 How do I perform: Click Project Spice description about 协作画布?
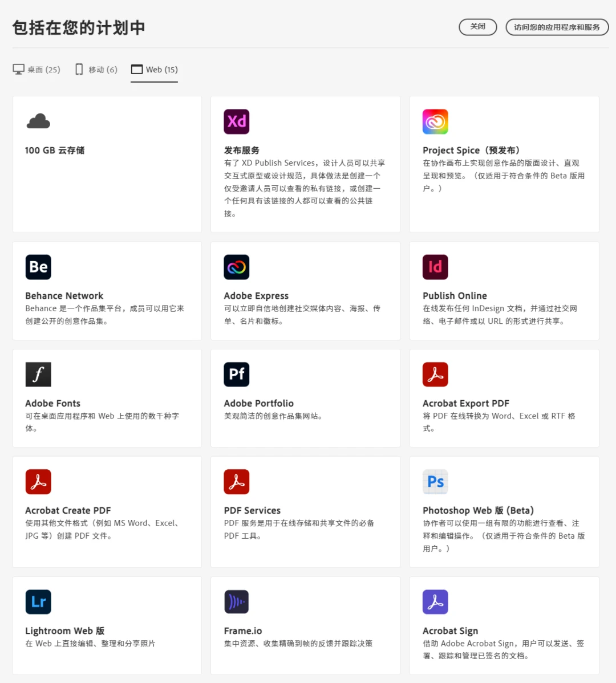point(504,176)
